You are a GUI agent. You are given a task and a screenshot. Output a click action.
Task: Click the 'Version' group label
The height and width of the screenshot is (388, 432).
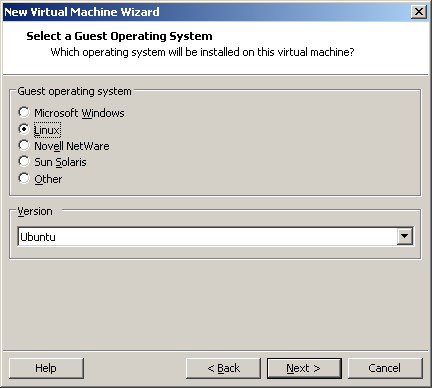[35, 211]
